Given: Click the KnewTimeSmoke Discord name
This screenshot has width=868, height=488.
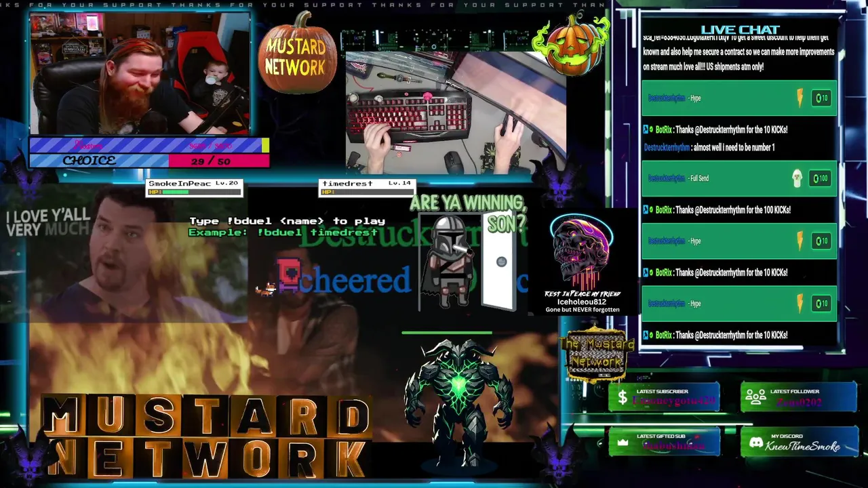Looking at the screenshot, I should point(803,446).
